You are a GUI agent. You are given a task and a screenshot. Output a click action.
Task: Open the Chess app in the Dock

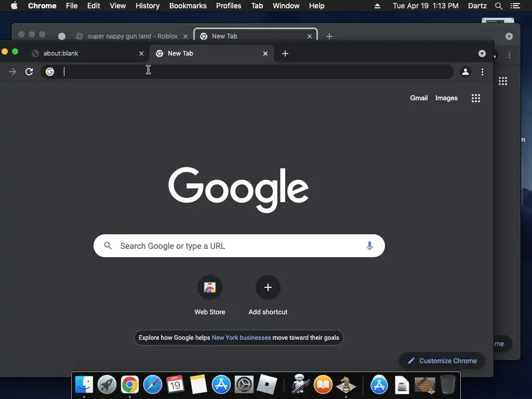(x=345, y=385)
